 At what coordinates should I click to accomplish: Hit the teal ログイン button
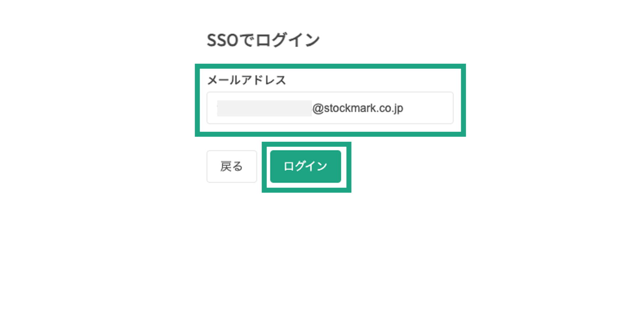305,166
